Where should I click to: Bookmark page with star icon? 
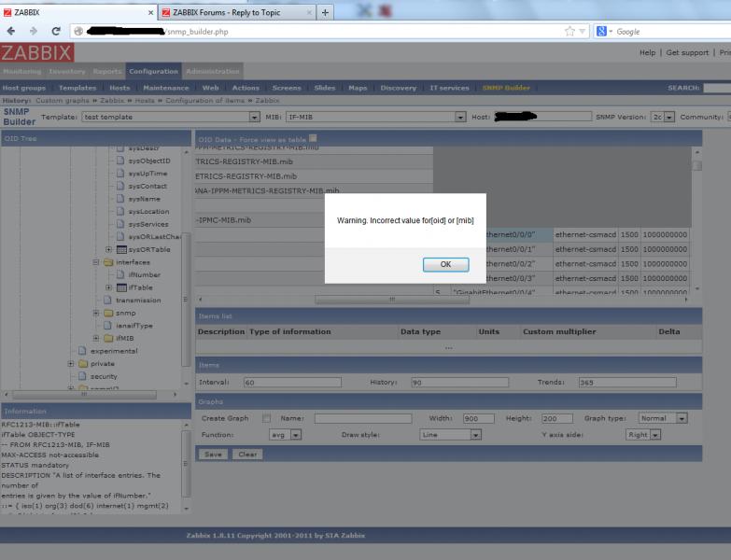(x=569, y=31)
